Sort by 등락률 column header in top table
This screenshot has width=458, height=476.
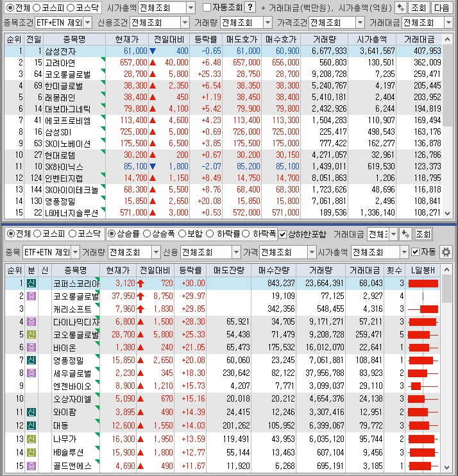tap(206, 39)
